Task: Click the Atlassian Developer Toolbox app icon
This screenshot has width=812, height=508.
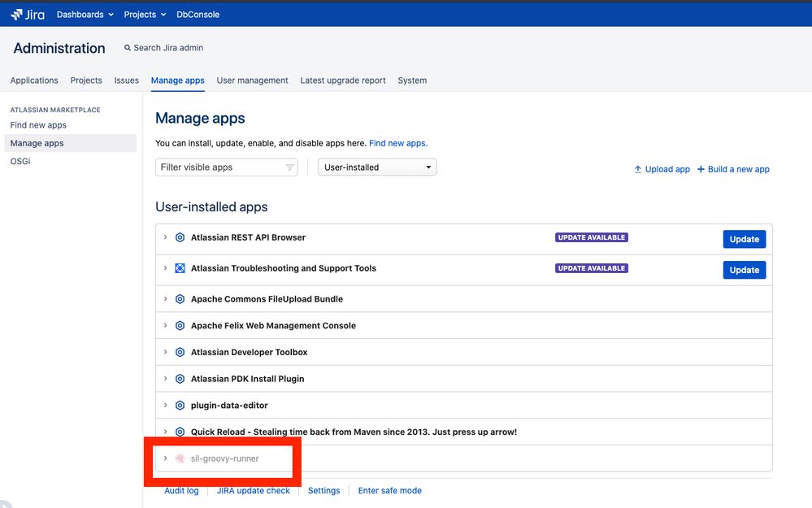Action: 180,352
